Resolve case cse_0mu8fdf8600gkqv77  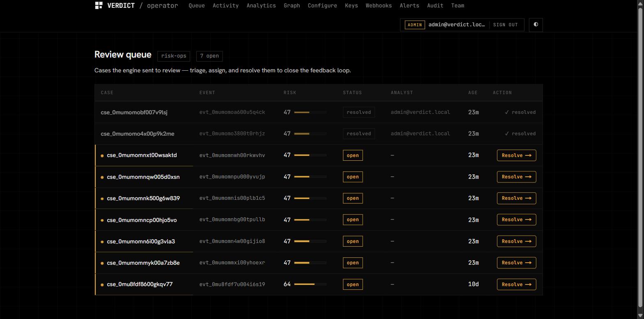point(516,284)
